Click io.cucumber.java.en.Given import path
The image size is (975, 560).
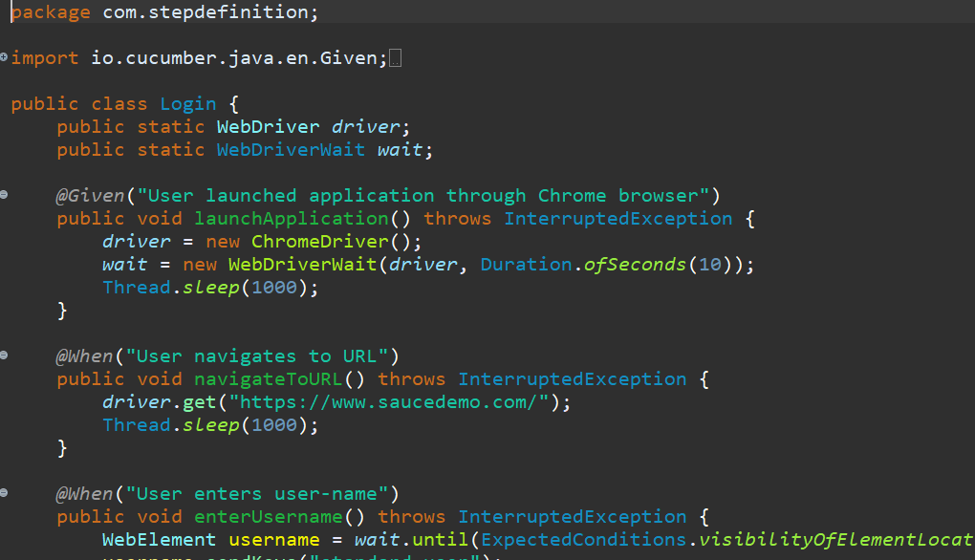pyautogui.click(x=234, y=58)
